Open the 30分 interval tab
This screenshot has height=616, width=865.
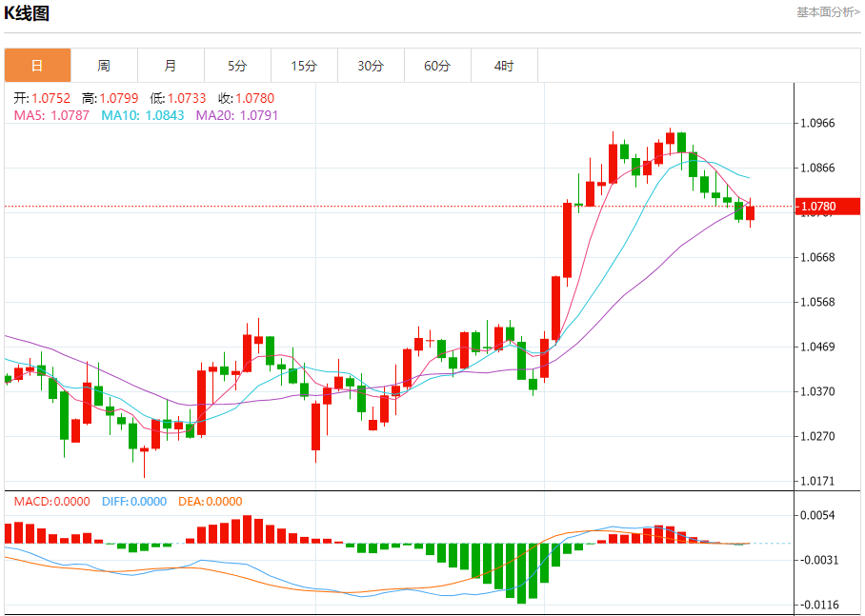tap(372, 66)
